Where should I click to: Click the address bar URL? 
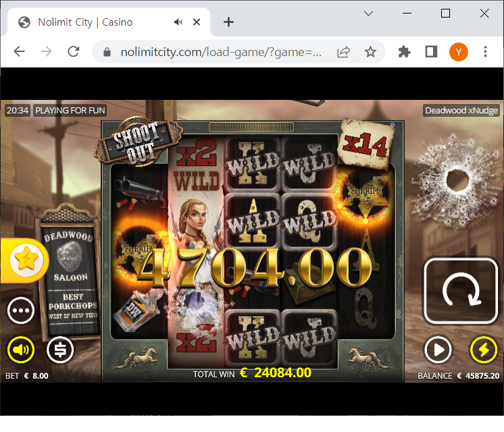pos(221,52)
